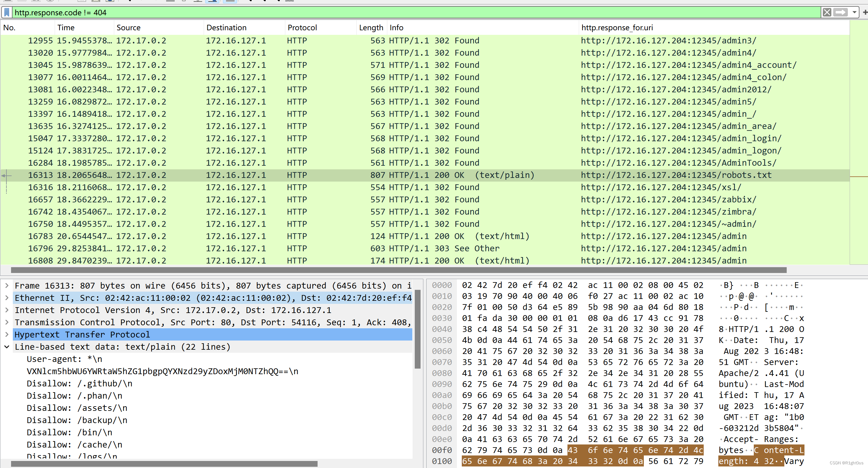Open recent display filters dropdown
Image resolution: width=868 pixels, height=468 pixels.
coord(854,13)
